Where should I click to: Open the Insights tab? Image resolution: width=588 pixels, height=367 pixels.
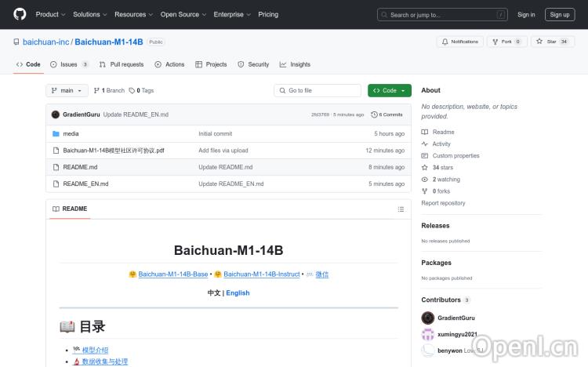click(x=296, y=64)
